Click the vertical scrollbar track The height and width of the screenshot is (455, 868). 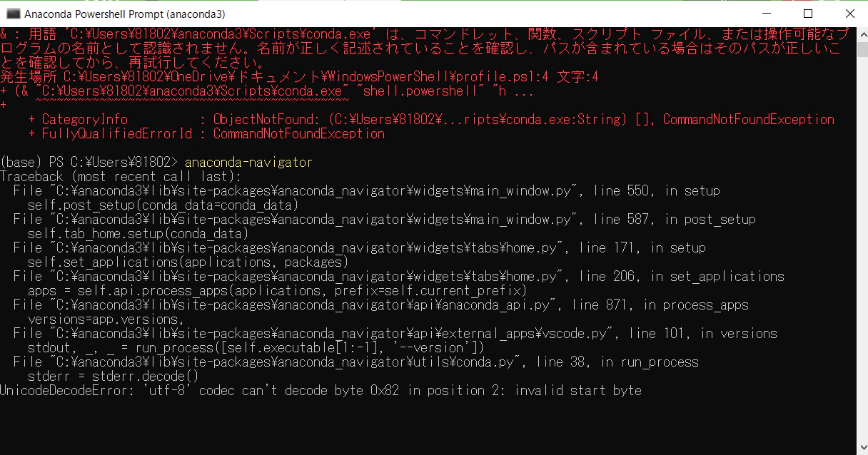coord(862,241)
